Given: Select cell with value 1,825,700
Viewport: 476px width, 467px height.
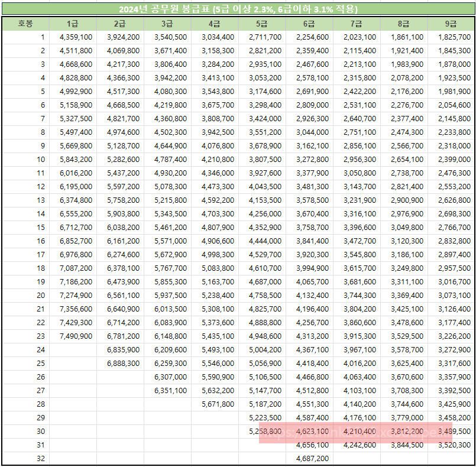Looking at the screenshot, I should pos(451,37).
